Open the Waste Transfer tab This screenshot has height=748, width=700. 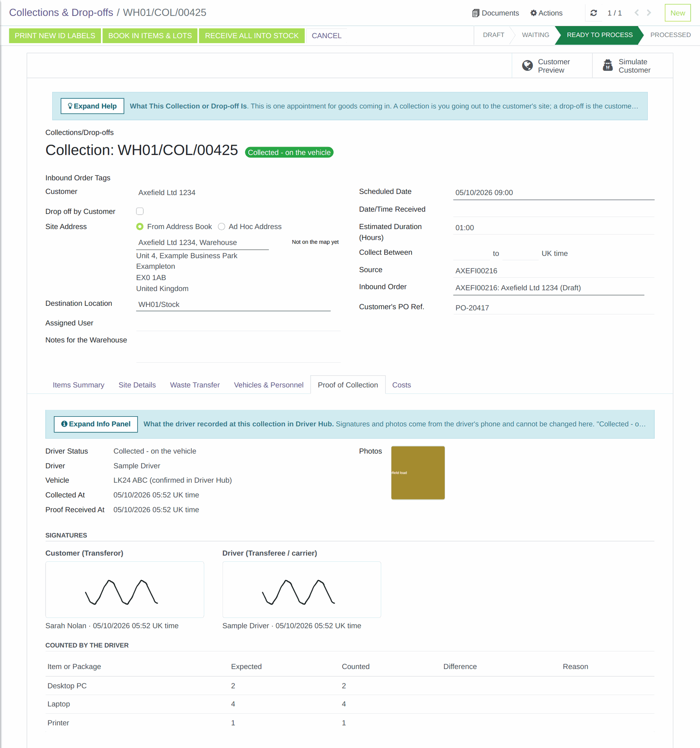pos(195,385)
